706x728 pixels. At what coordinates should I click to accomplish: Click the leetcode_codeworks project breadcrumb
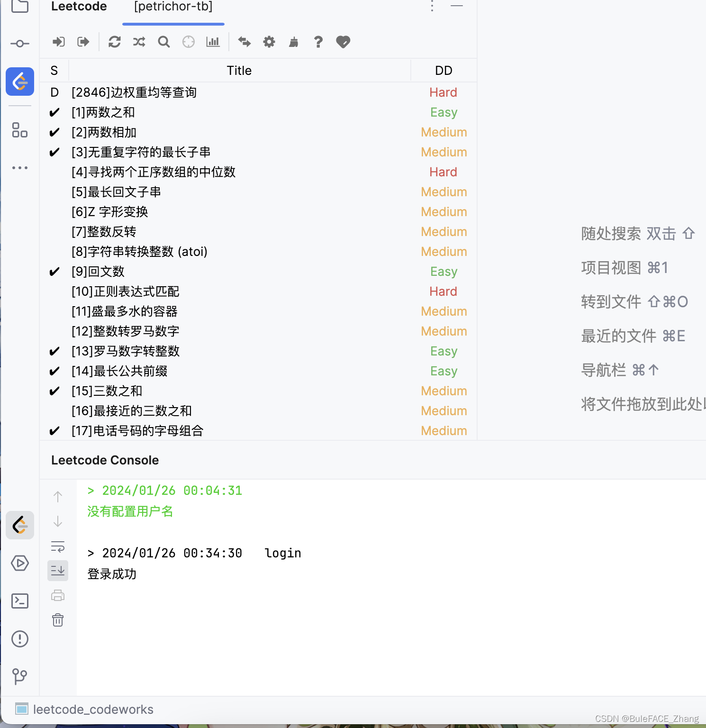tap(84, 710)
